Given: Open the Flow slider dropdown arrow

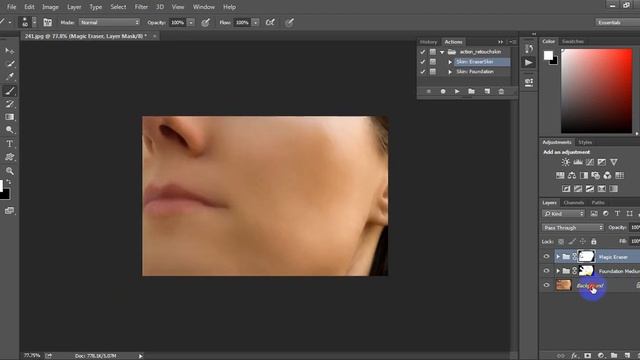Looking at the screenshot, I should pyautogui.click(x=256, y=22).
